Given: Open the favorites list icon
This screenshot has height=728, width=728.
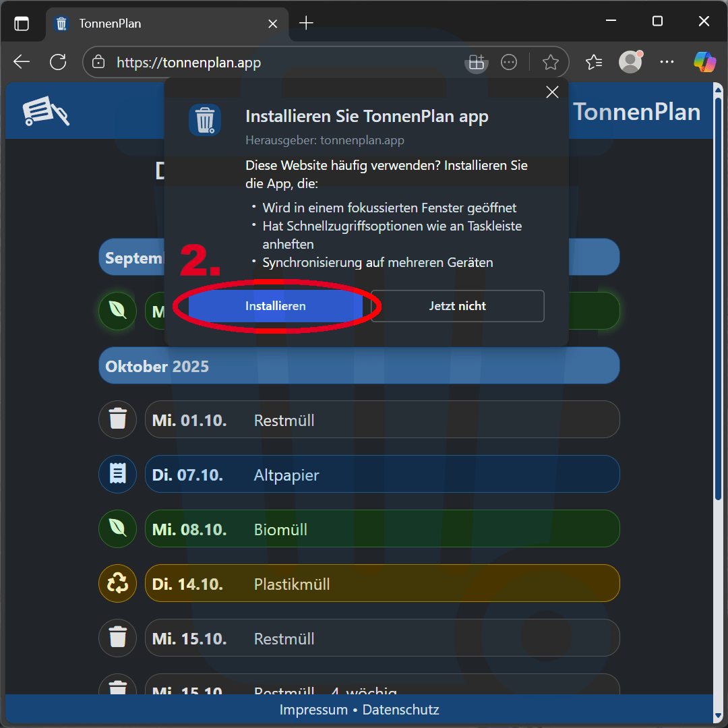Looking at the screenshot, I should click(594, 63).
